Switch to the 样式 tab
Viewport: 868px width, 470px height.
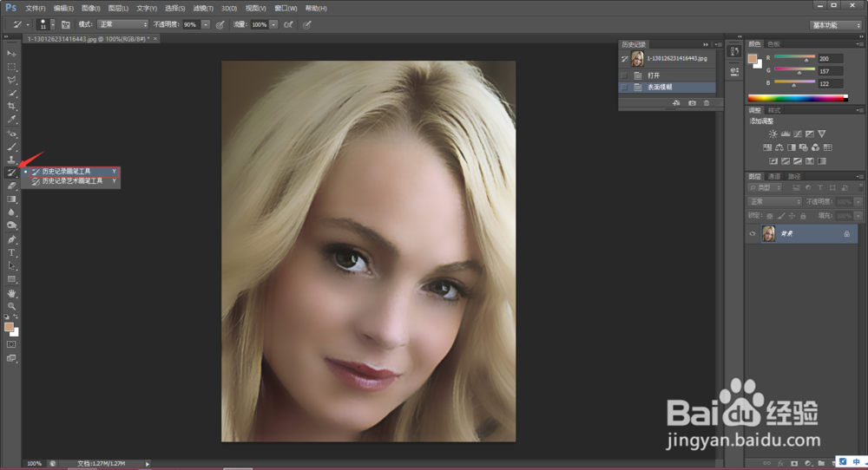pyautogui.click(x=773, y=110)
